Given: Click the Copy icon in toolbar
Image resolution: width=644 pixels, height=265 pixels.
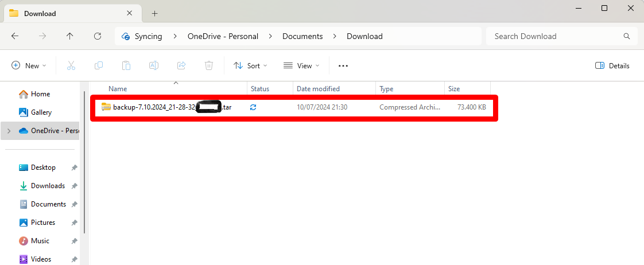Looking at the screenshot, I should coord(99,66).
